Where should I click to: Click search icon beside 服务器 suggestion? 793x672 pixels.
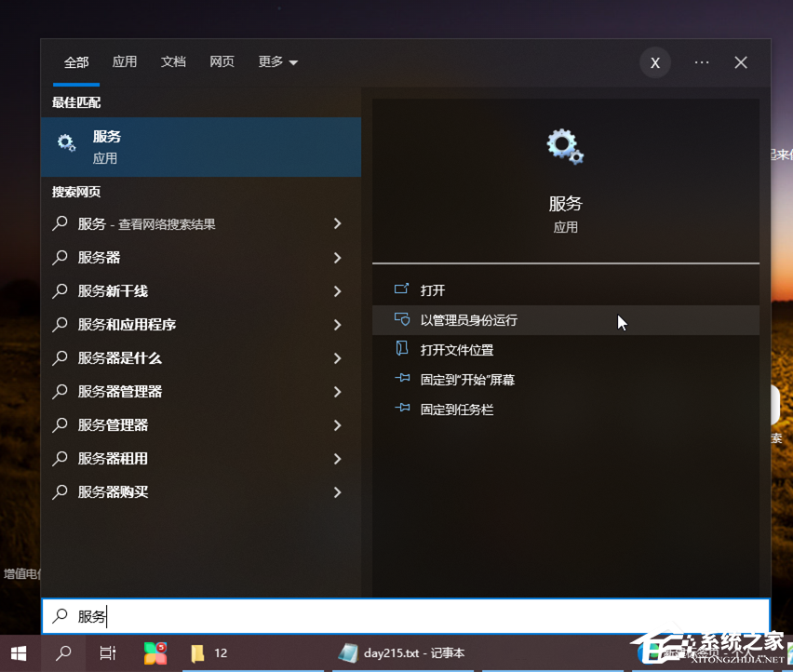[60, 257]
